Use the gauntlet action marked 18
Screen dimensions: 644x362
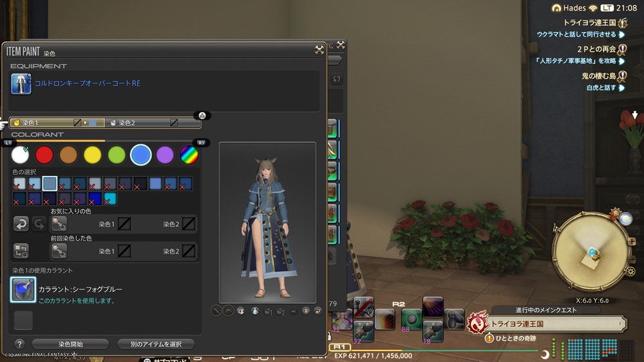(x=433, y=332)
